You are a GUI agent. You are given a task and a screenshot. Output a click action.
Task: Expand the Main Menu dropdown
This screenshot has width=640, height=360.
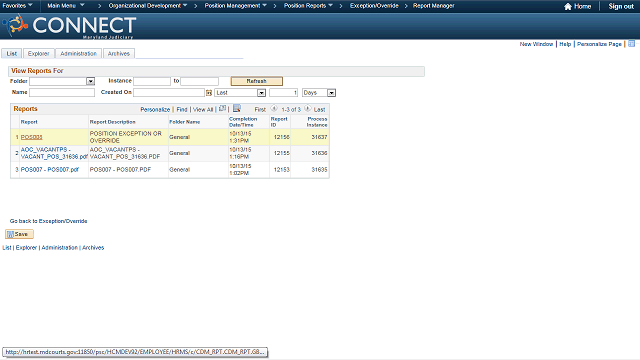pyautogui.click(x=66, y=6)
